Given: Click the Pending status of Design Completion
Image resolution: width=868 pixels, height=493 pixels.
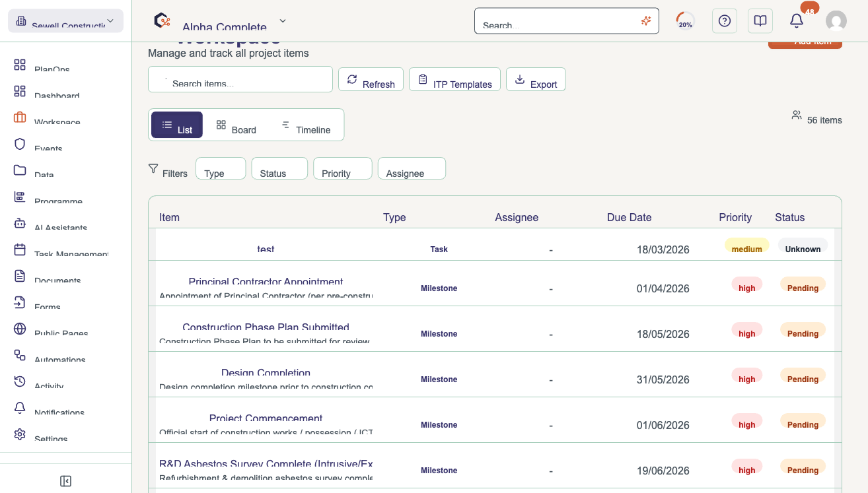Looking at the screenshot, I should click(803, 376).
